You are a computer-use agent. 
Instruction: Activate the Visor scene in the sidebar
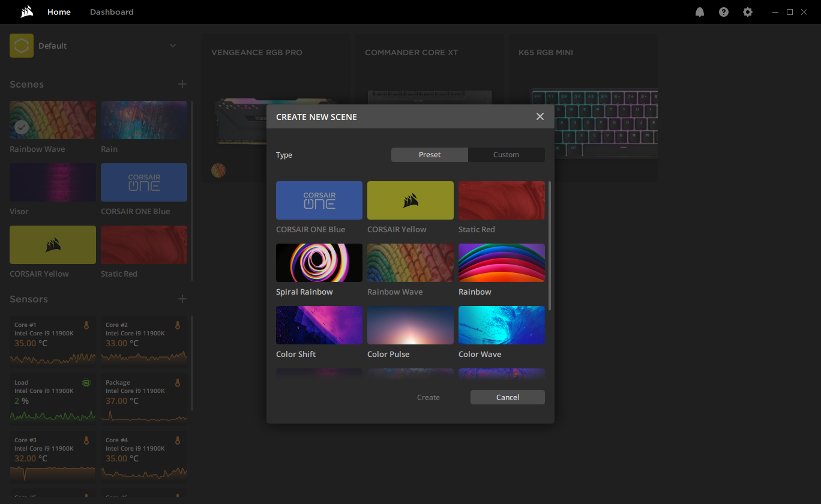click(53, 182)
